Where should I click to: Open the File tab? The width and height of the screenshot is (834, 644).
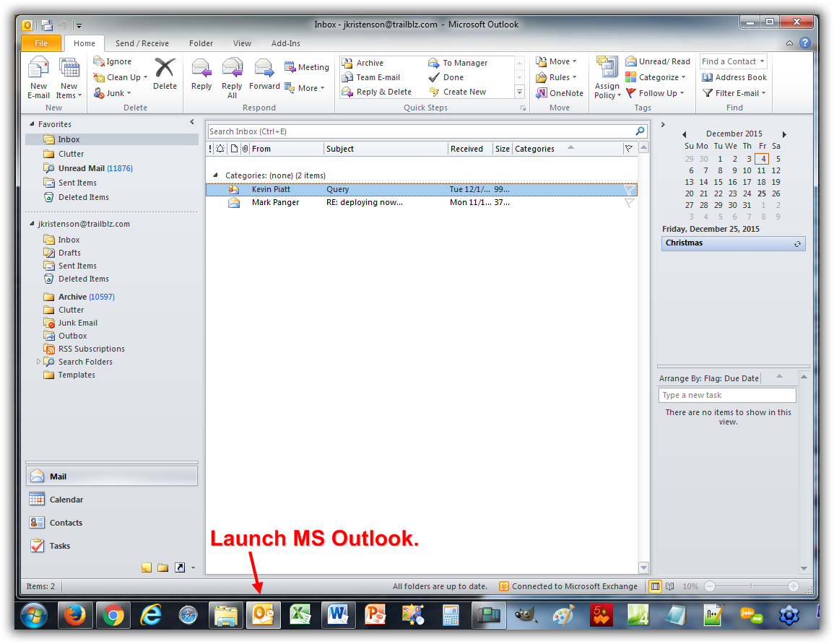[x=40, y=43]
